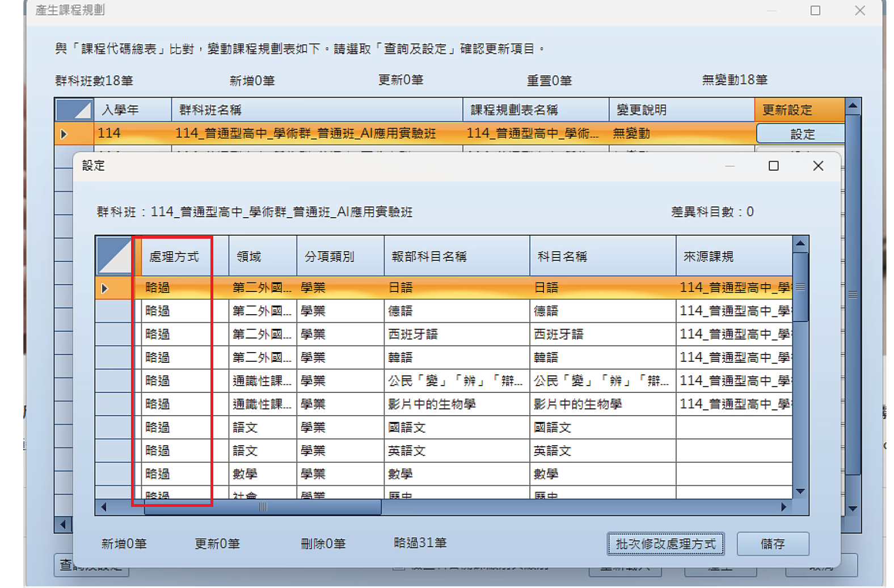The image size is (894, 588).
Task: Select the 略過 cell in the 國語文 row
Action: pyautogui.click(x=184, y=427)
